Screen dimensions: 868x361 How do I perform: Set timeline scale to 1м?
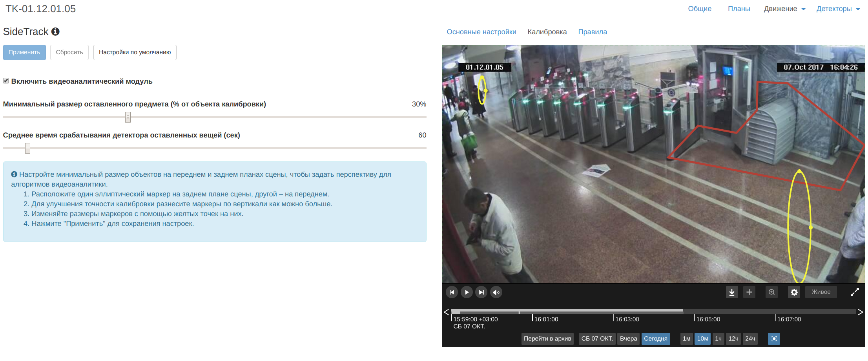[686, 339]
